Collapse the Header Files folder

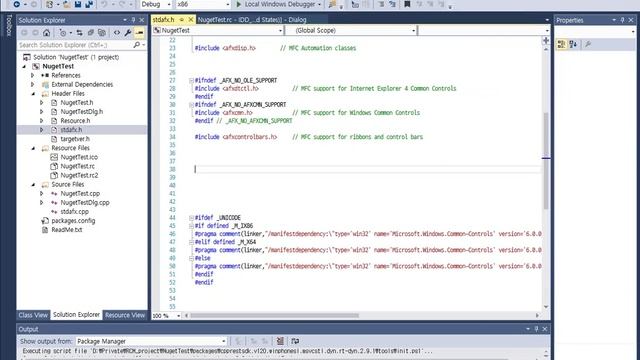coord(33,93)
